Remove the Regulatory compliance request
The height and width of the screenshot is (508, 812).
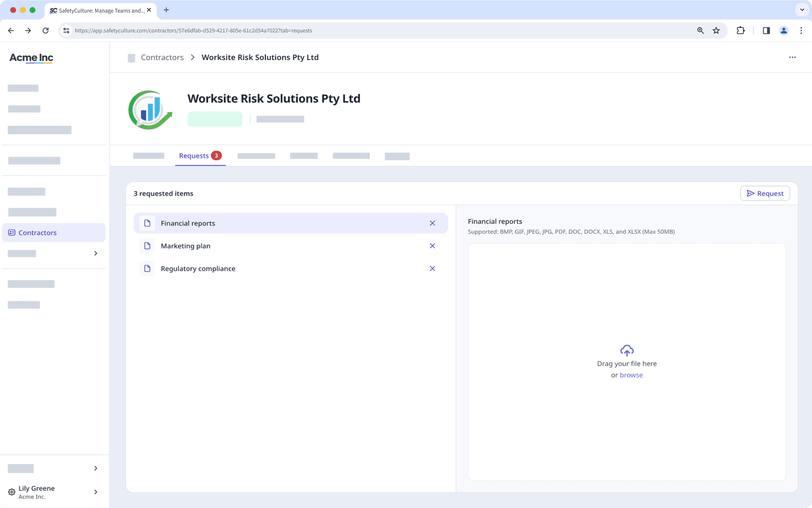433,269
